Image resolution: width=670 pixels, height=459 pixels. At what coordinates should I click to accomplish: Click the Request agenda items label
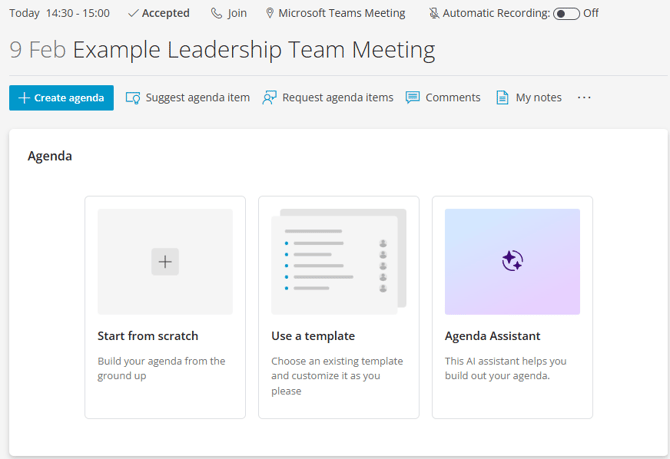click(x=338, y=98)
